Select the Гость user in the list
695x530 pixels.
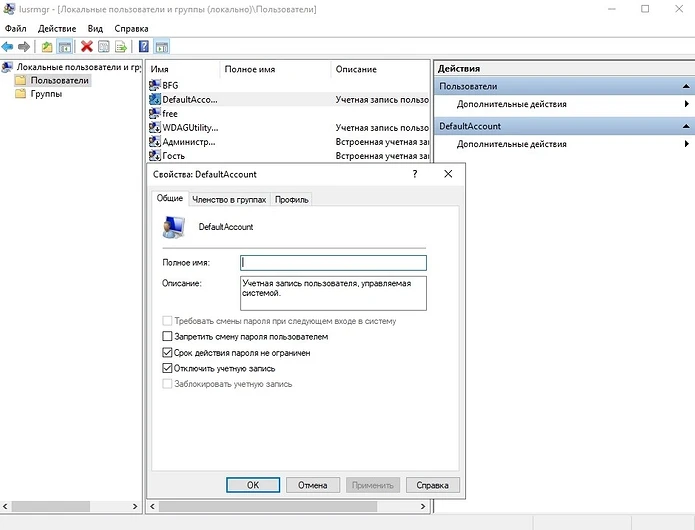point(173,156)
